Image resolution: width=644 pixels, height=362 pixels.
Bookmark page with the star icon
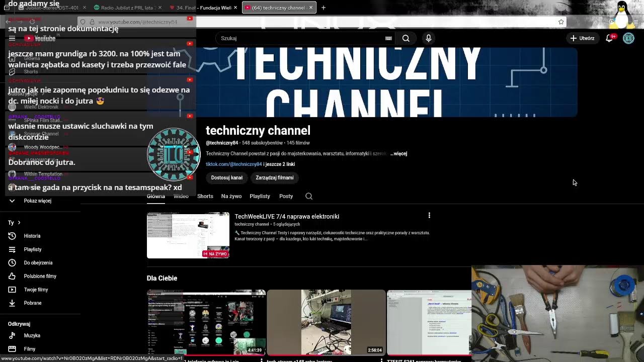point(561,22)
